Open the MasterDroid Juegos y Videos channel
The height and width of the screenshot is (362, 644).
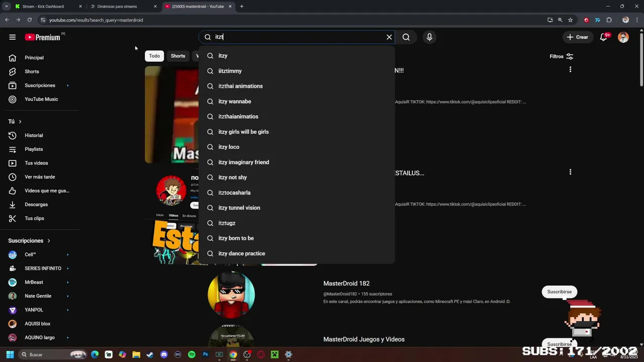364,339
